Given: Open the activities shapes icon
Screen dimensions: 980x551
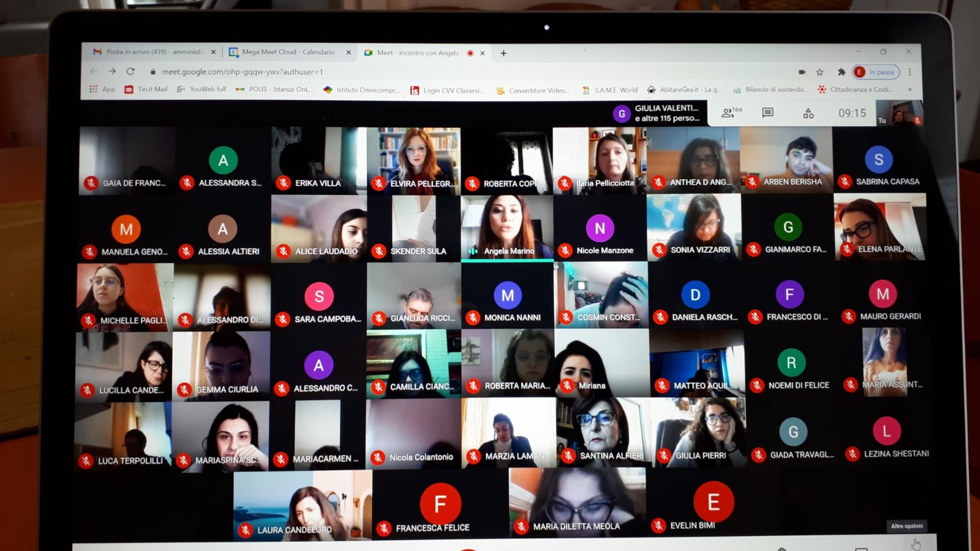Looking at the screenshot, I should 809,113.
